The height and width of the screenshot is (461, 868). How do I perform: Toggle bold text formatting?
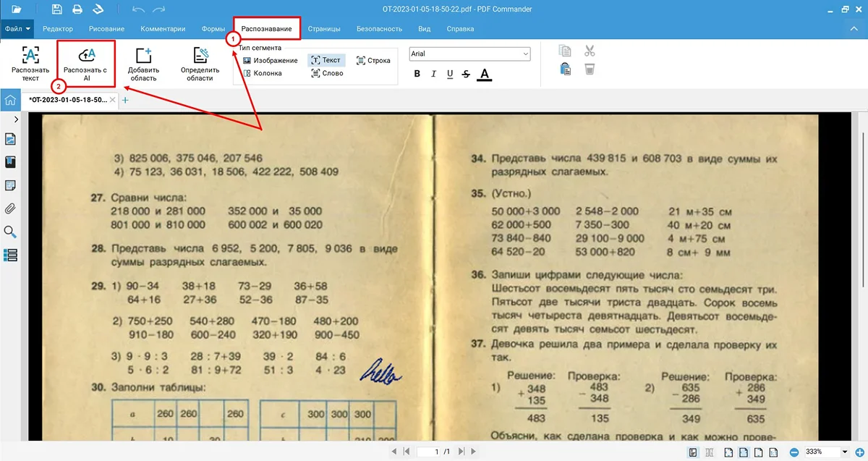417,74
